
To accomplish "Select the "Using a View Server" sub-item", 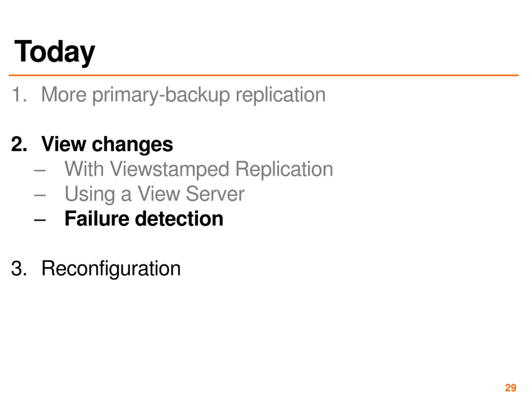I will [154, 194].
